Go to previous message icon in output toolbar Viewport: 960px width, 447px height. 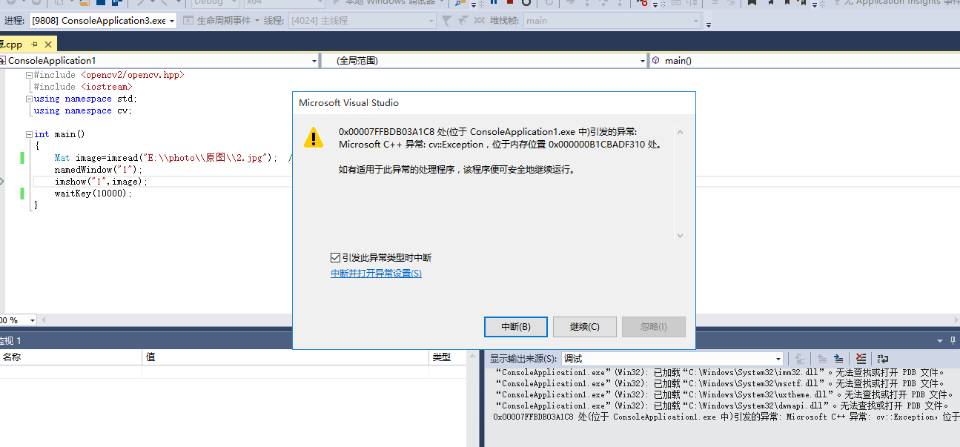click(x=822, y=358)
